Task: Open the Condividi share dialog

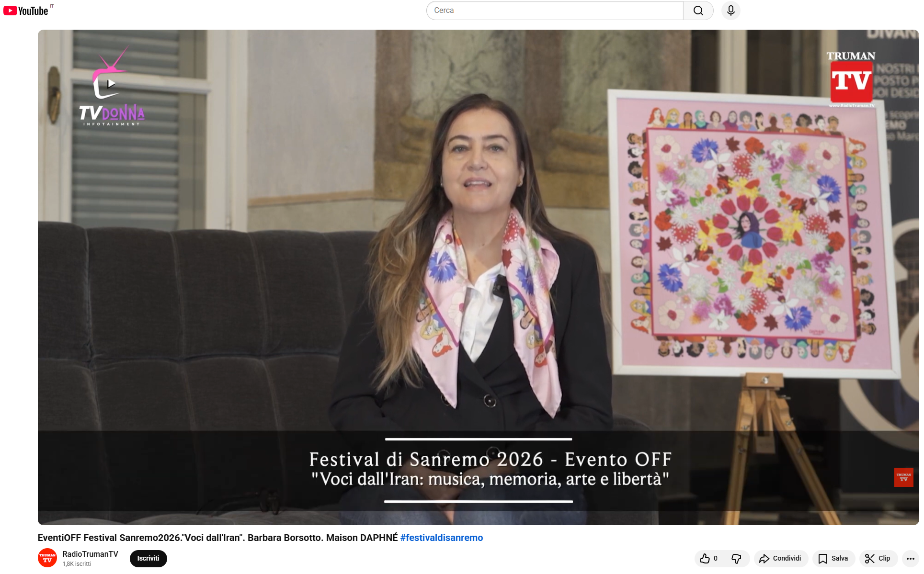Action: tap(780, 558)
